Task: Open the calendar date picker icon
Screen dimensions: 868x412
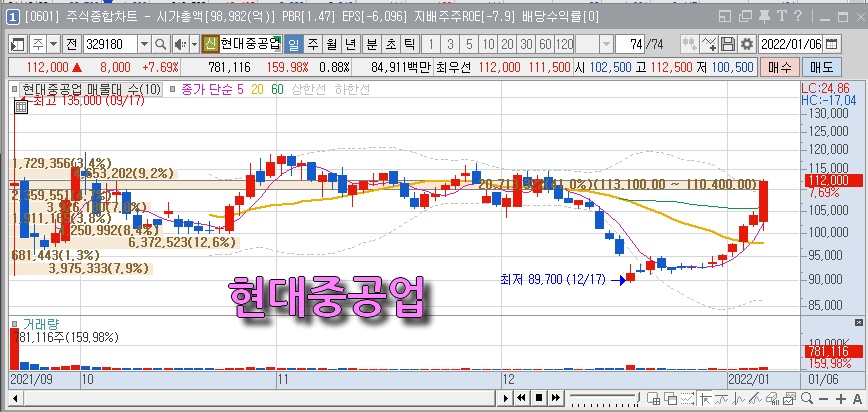Action: tap(832, 44)
